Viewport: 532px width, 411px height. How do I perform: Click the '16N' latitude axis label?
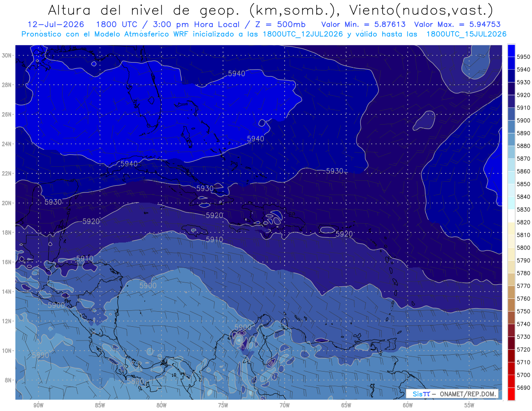click(6, 262)
